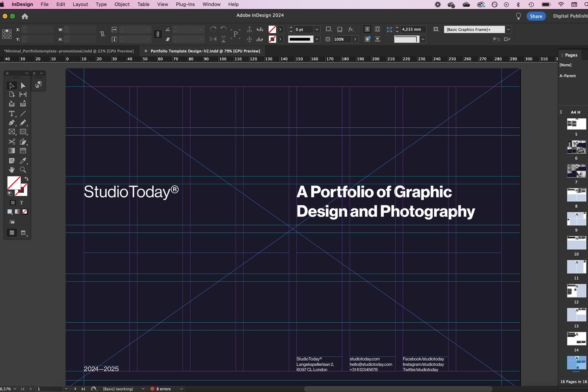Toggle formatting affects text button

pos(22,203)
